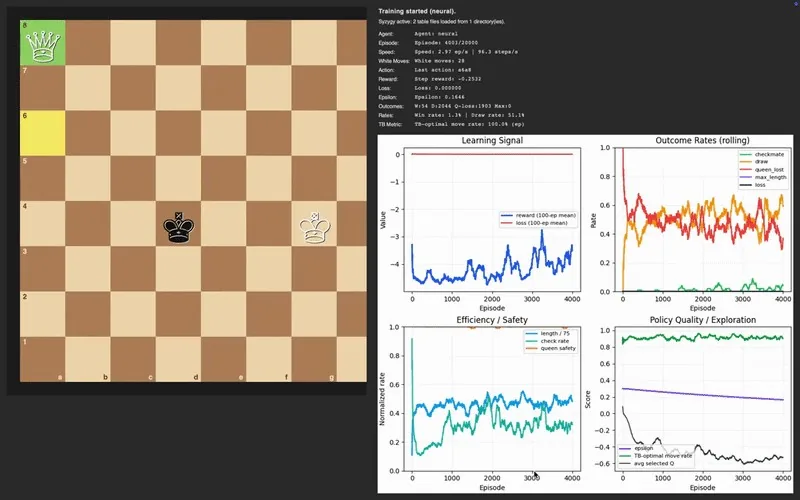Click the 'Epsilon: 0.1646' value

tap(439, 97)
